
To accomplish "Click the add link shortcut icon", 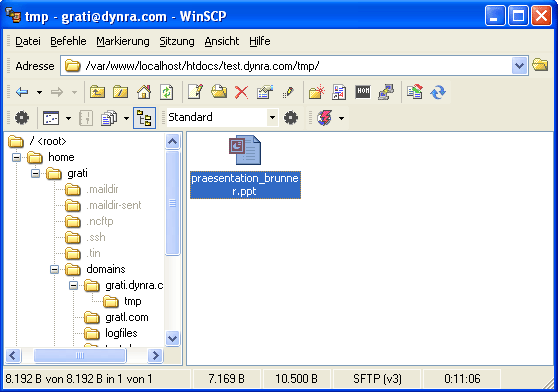I will point(339,92).
